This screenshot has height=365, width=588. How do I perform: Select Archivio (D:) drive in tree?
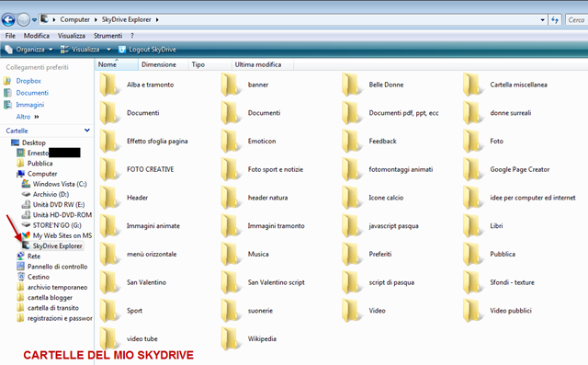[x=51, y=194]
